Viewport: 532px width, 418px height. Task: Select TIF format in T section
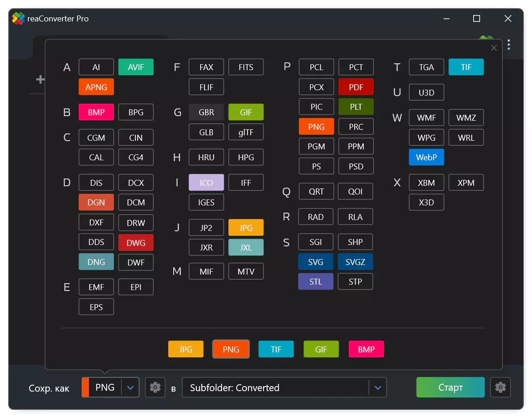click(466, 67)
